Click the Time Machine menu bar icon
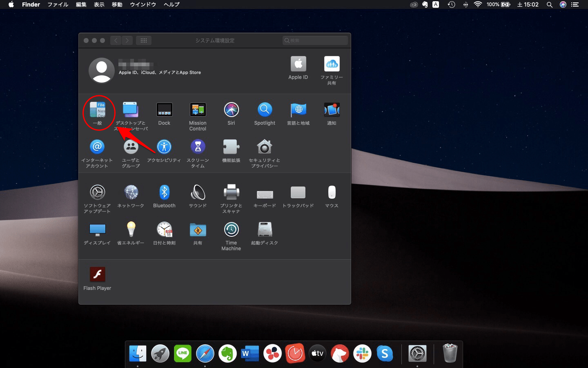This screenshot has width=588, height=368. tap(451, 4)
